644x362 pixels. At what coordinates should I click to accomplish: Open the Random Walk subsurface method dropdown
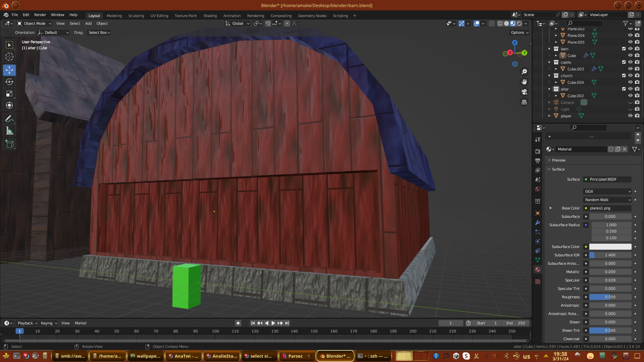tap(608, 200)
